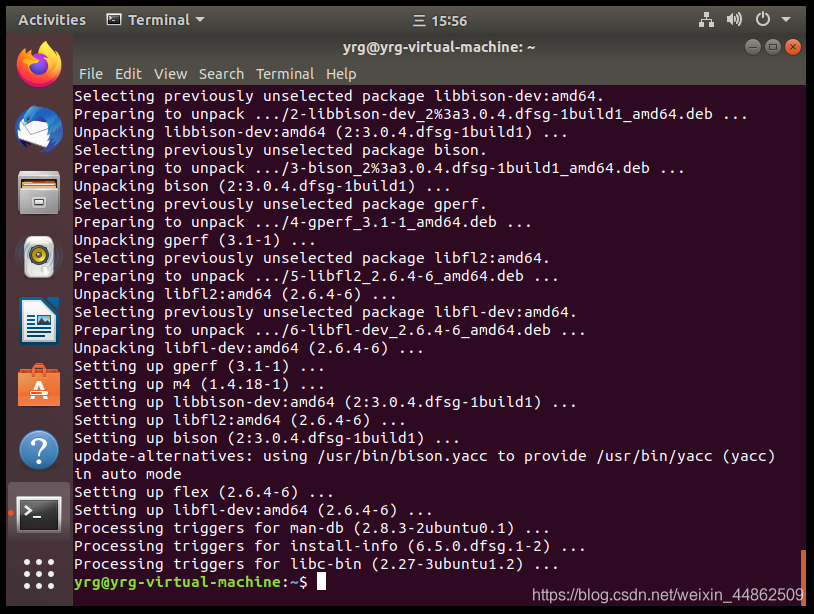
Task: Launch LibreOffice Writer from the dock
Action: (39, 321)
